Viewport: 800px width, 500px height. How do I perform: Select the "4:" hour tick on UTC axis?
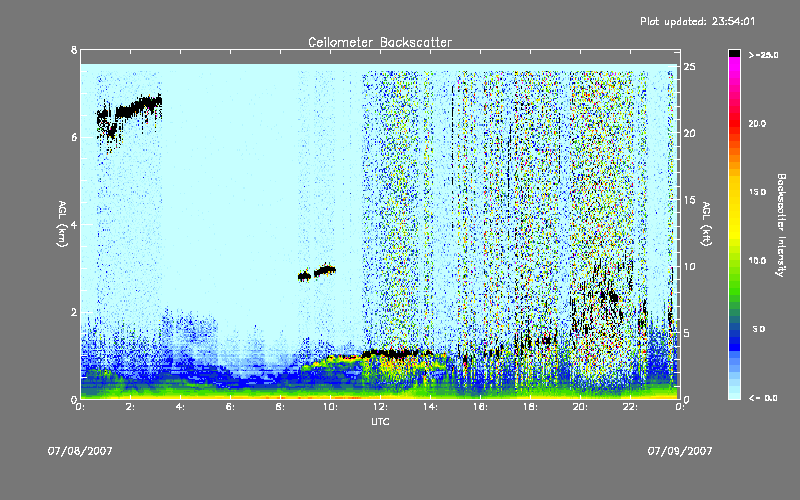(x=181, y=407)
